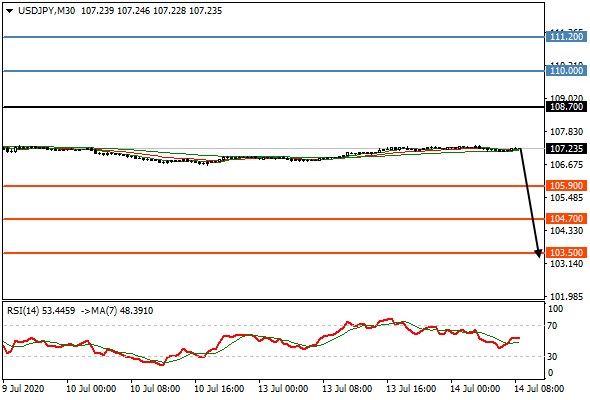590x400 pixels.
Task: Click the RSI(14) 53.4459 indicator label
Action: click(x=41, y=311)
